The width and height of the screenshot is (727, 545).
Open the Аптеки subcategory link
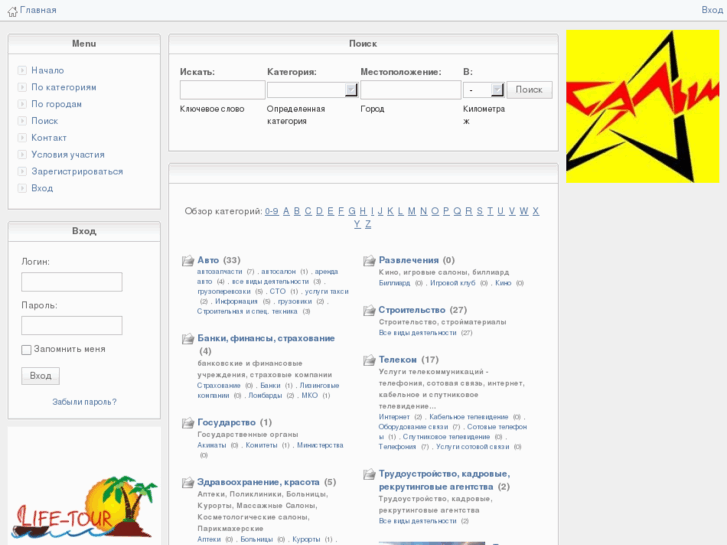(209, 539)
